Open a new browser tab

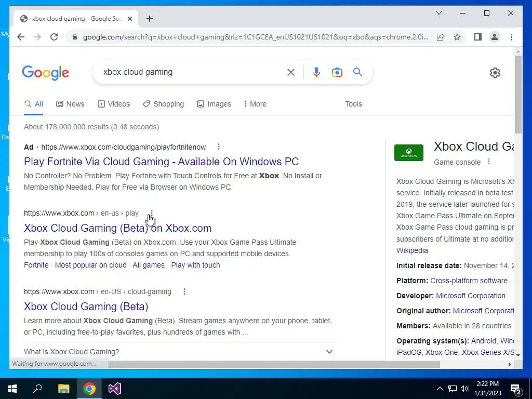coord(150,19)
